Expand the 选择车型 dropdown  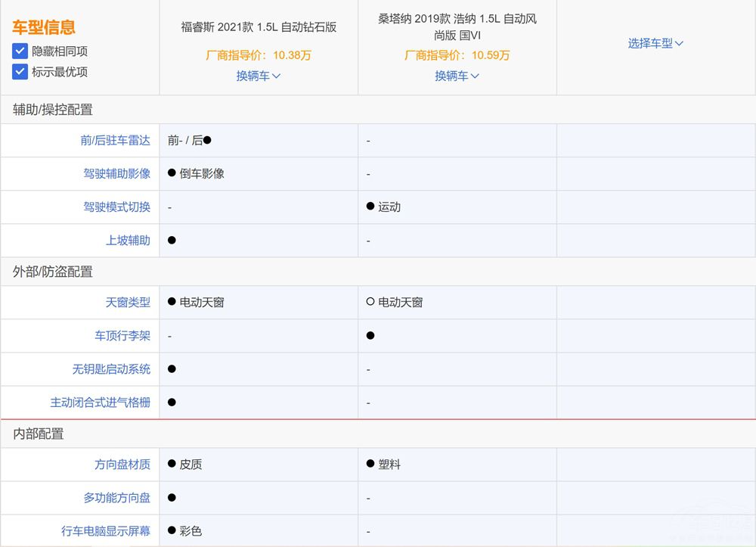coord(655,43)
